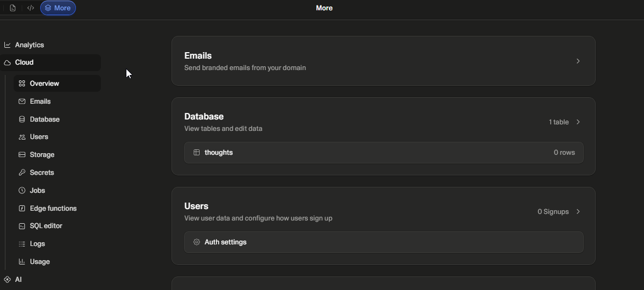Screen dimensions: 644x290
Task: Click the gear icon beside Auth settings
Action: 197,242
